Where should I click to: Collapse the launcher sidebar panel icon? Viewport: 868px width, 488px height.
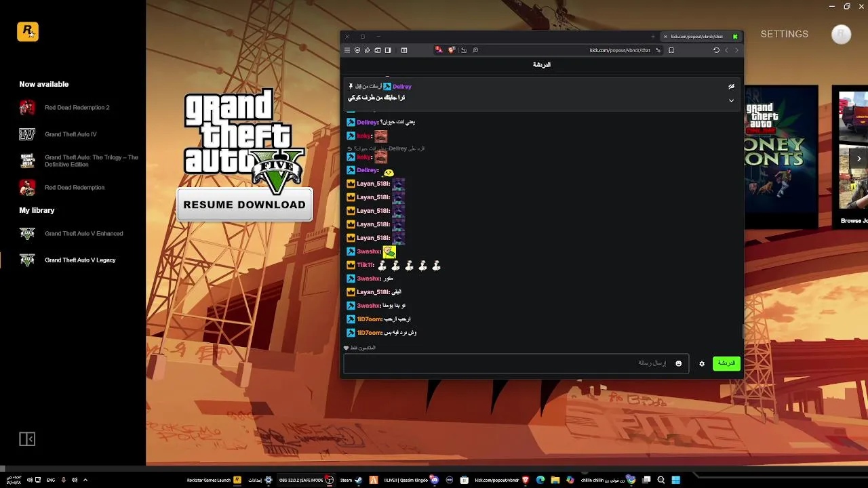click(x=27, y=439)
